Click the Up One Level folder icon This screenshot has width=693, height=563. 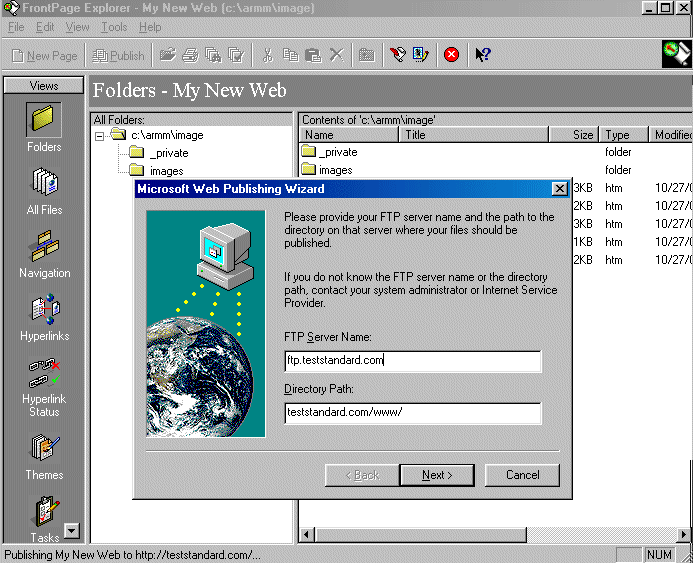pos(366,55)
